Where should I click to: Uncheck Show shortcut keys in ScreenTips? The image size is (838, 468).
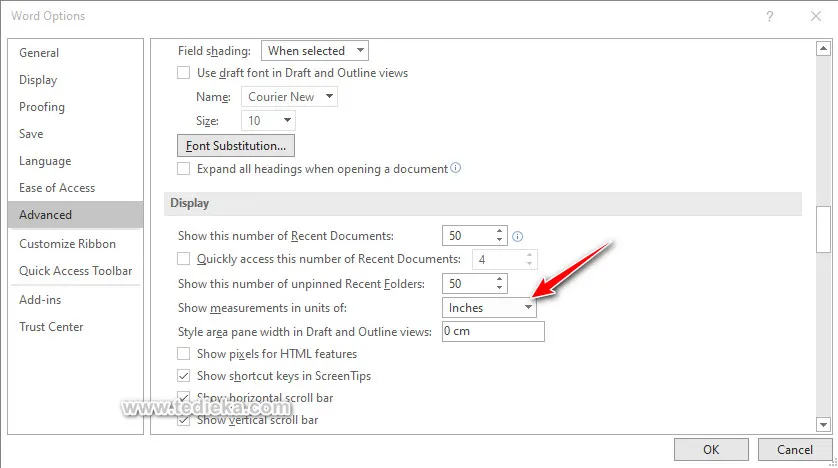coord(183,376)
